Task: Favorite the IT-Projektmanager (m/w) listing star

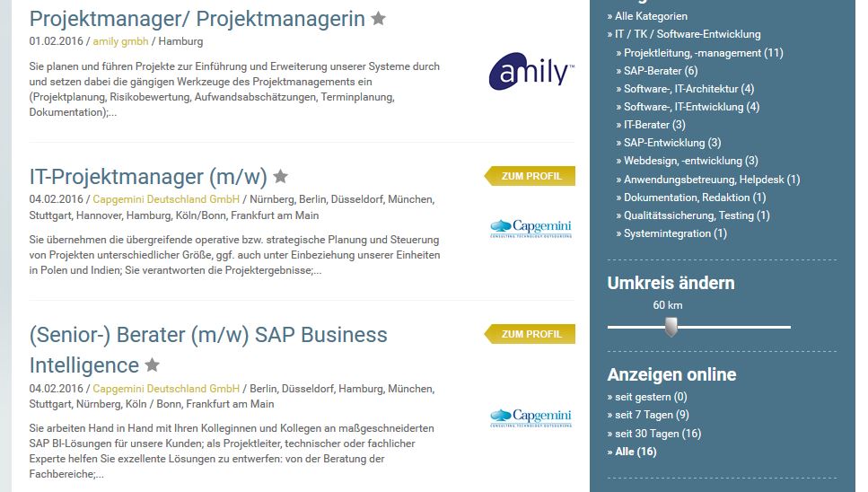Action: point(280,177)
